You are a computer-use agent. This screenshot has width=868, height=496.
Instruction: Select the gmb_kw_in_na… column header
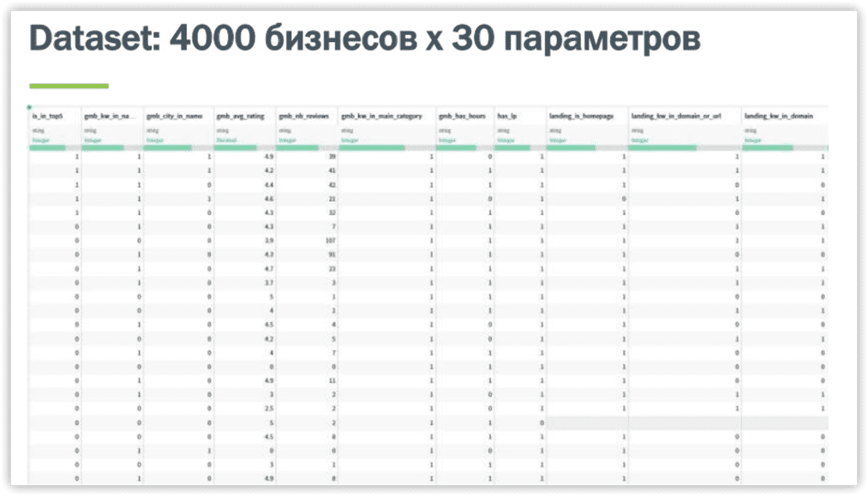pyautogui.click(x=110, y=117)
